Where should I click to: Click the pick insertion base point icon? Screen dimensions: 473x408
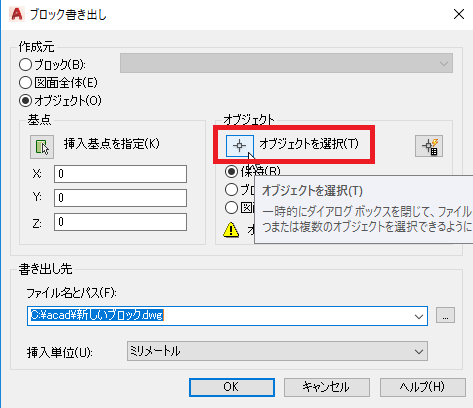point(42,147)
